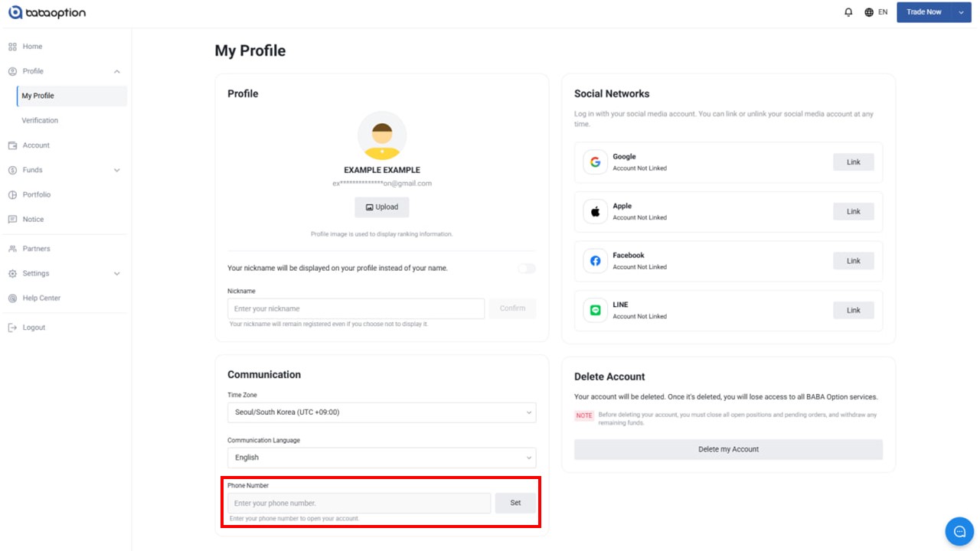Click the Home sidebar icon

12,47
